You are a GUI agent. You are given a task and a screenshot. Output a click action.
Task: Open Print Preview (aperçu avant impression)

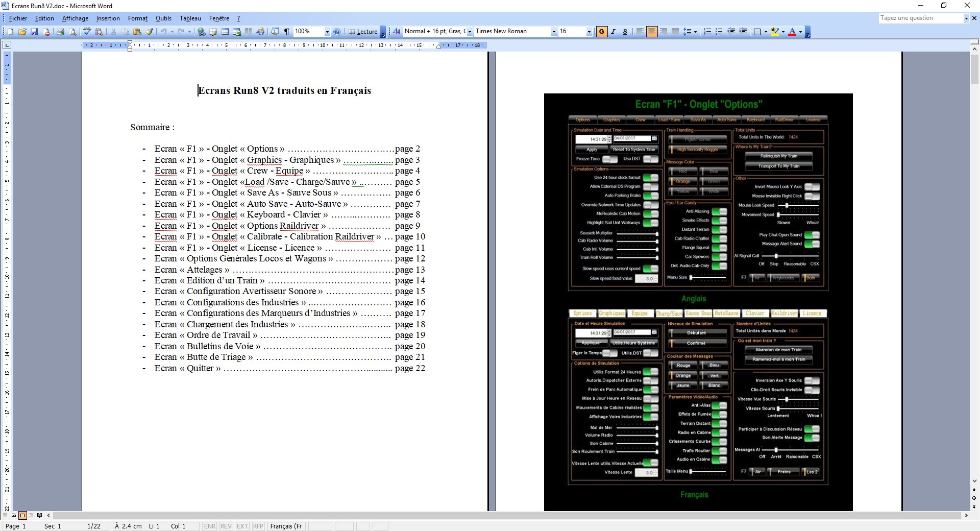72,32
